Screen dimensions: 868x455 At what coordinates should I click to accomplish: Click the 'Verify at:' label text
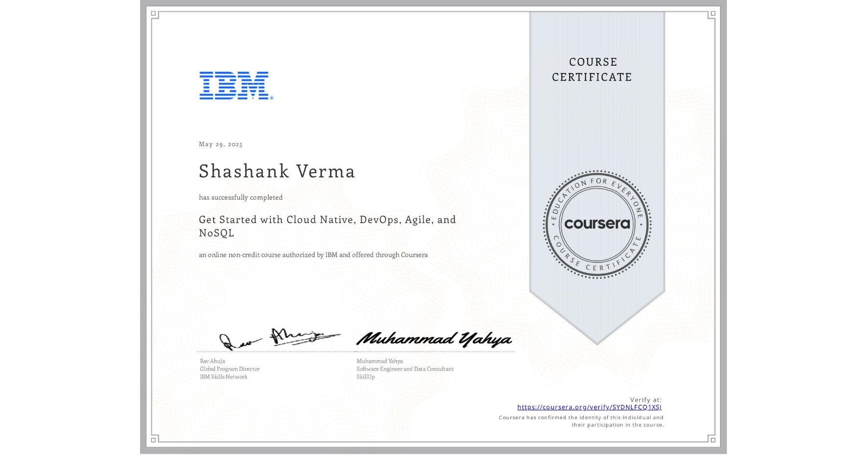(x=645, y=400)
